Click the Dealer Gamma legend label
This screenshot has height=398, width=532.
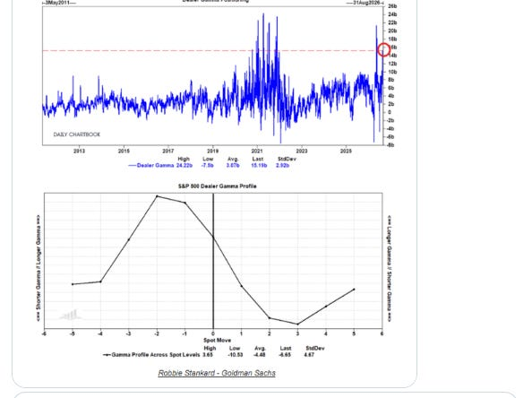[x=155, y=165]
